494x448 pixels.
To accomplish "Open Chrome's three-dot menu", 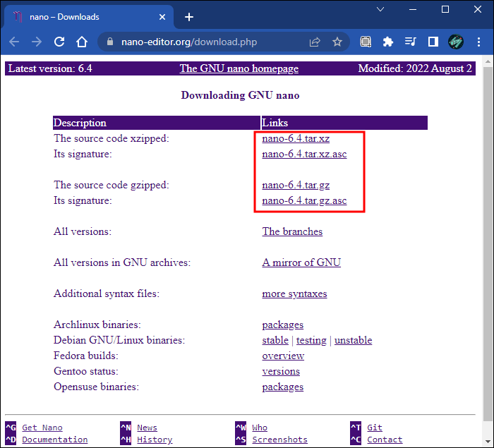I will (478, 42).
